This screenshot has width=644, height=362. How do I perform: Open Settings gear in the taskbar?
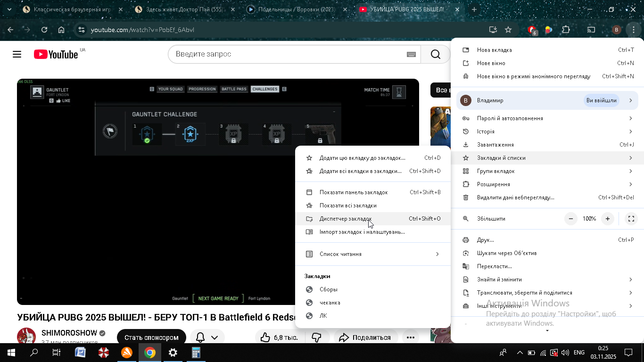point(173,353)
